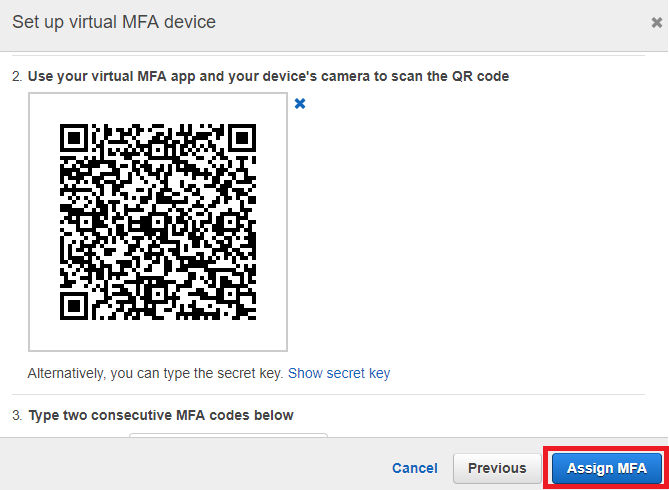Open the Show secret key link

pyautogui.click(x=339, y=373)
